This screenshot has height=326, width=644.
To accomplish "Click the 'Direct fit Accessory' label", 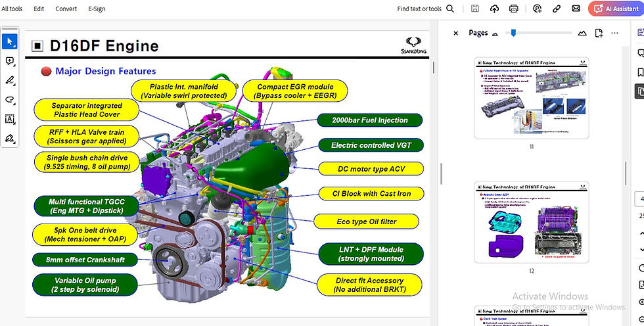I will coord(370,285).
